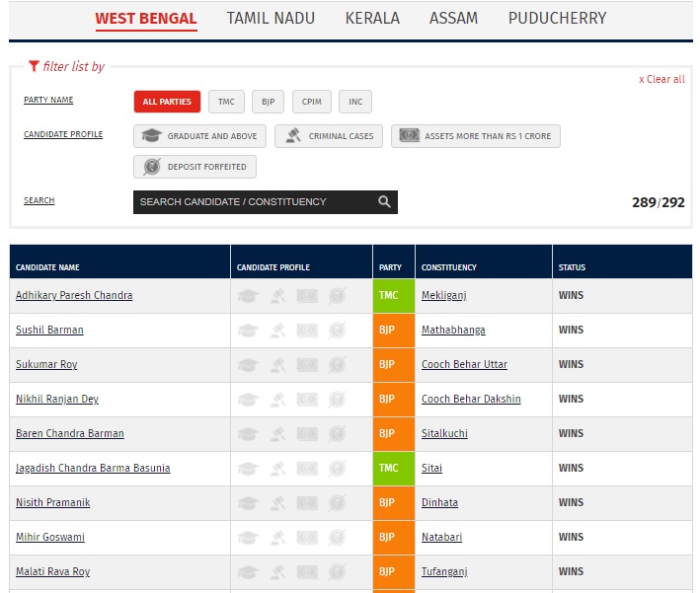Click gavel icon in Jagadish Chandra Barma Basunia row
The width and height of the screenshot is (700, 593).
pyautogui.click(x=277, y=469)
